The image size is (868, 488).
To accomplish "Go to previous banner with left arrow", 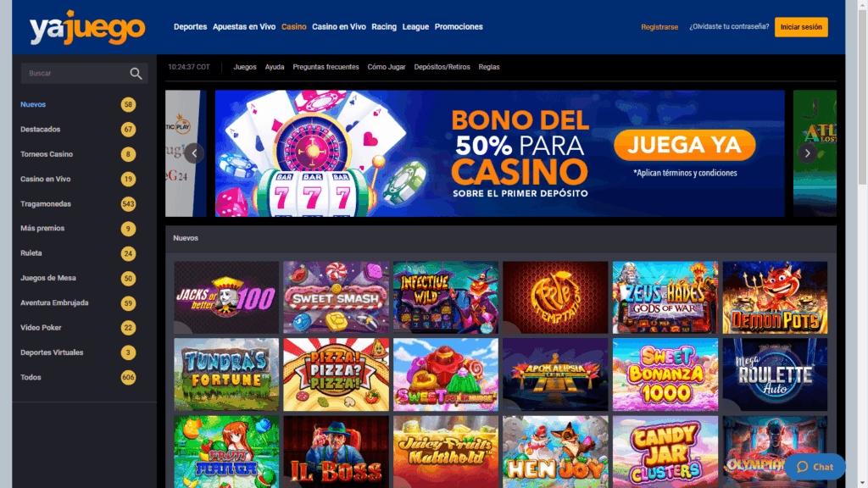I will click(194, 153).
